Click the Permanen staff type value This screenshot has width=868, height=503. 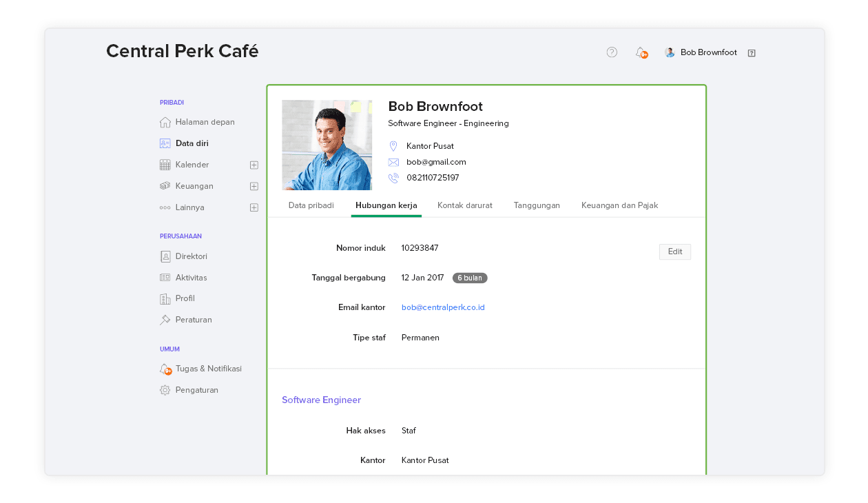click(x=420, y=338)
